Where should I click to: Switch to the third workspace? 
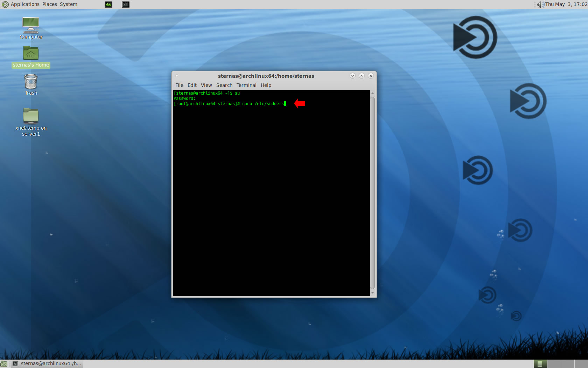567,364
